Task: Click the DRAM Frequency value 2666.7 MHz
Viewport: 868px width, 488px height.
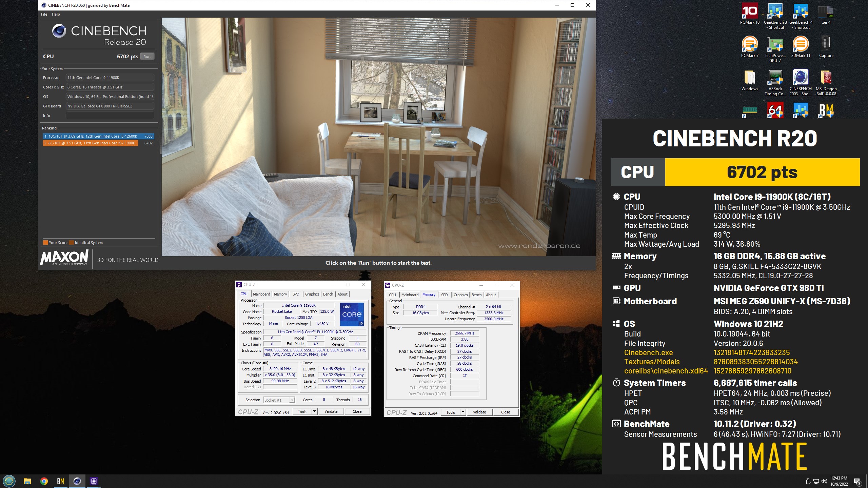Action: (465, 333)
